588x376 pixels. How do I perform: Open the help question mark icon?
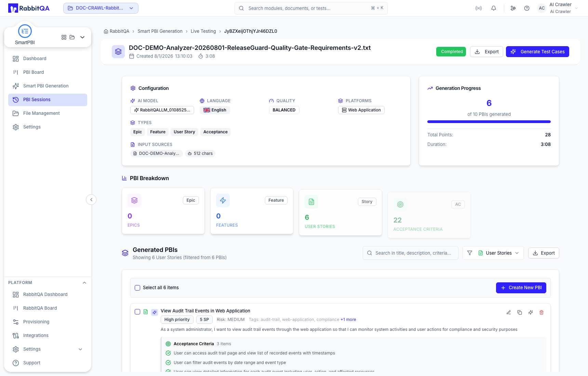[527, 8]
